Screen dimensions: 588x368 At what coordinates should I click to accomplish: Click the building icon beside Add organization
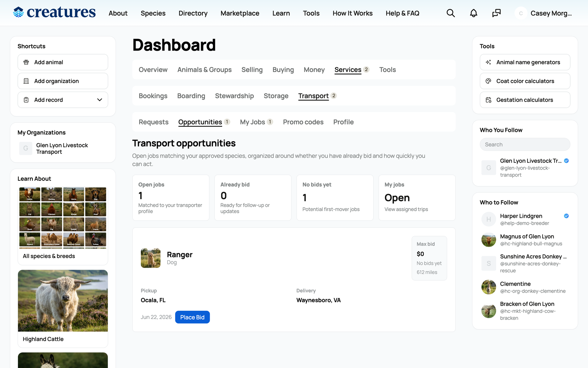pyautogui.click(x=26, y=81)
